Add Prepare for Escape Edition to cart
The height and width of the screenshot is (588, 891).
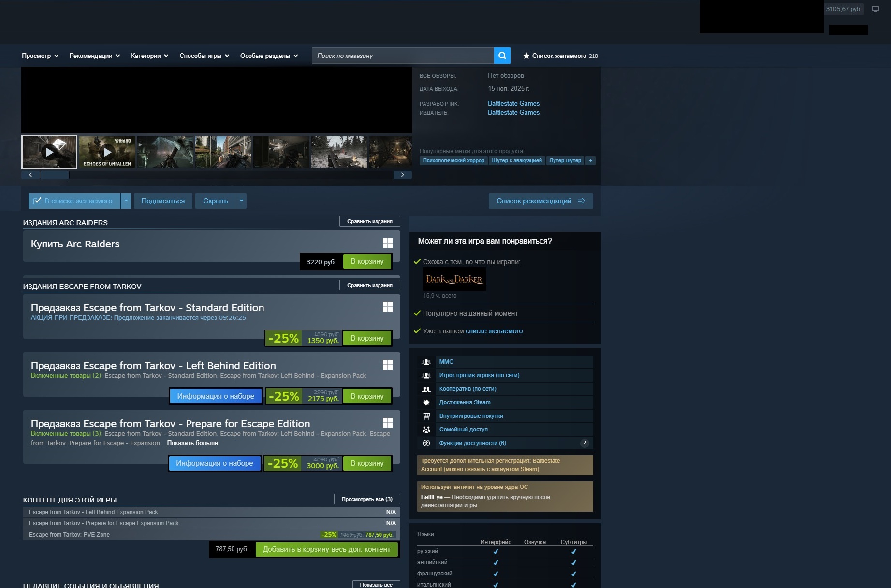[367, 463]
